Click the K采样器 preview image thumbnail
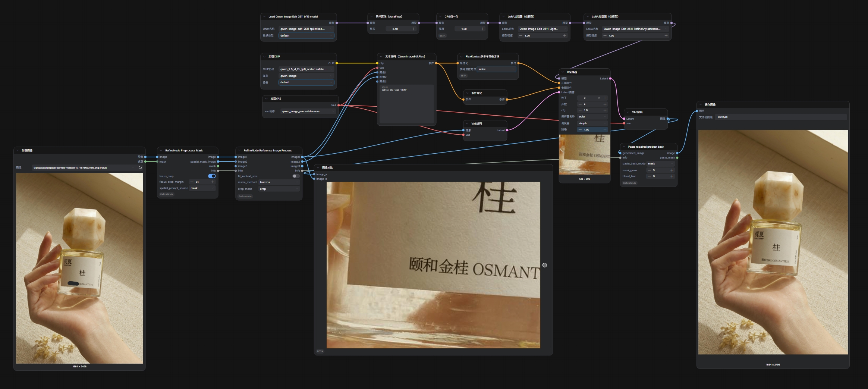Viewport: 868px width, 389px height. [x=585, y=155]
